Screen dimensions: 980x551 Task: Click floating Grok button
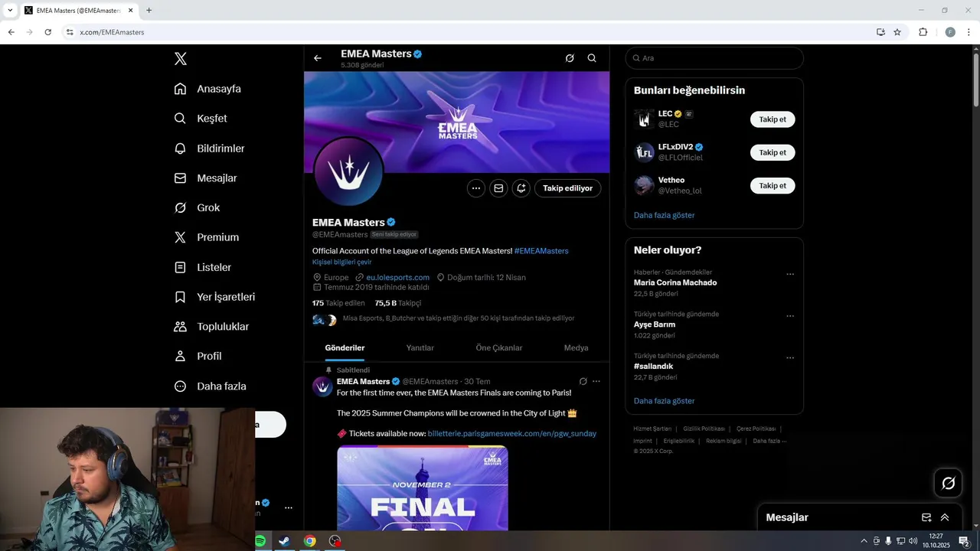pyautogui.click(x=948, y=483)
